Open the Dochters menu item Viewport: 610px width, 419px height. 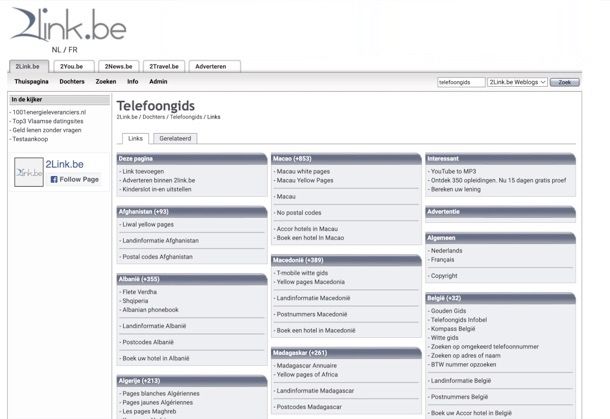coord(72,82)
